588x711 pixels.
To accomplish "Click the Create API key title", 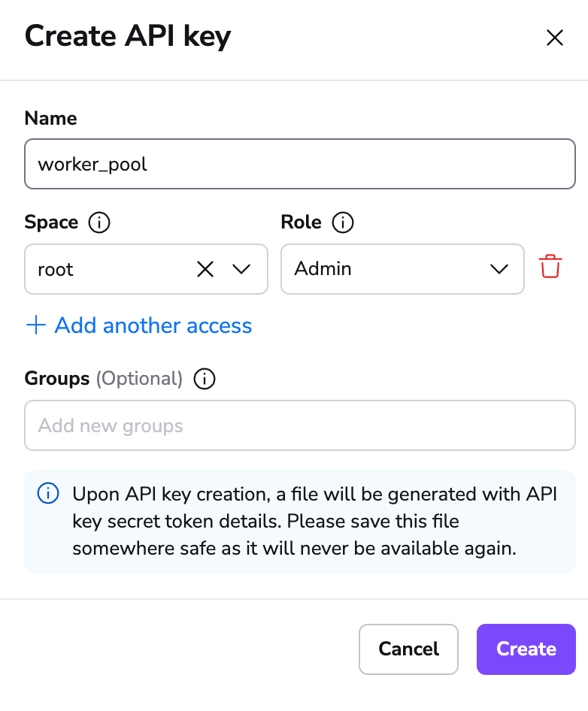I will pyautogui.click(x=128, y=35).
